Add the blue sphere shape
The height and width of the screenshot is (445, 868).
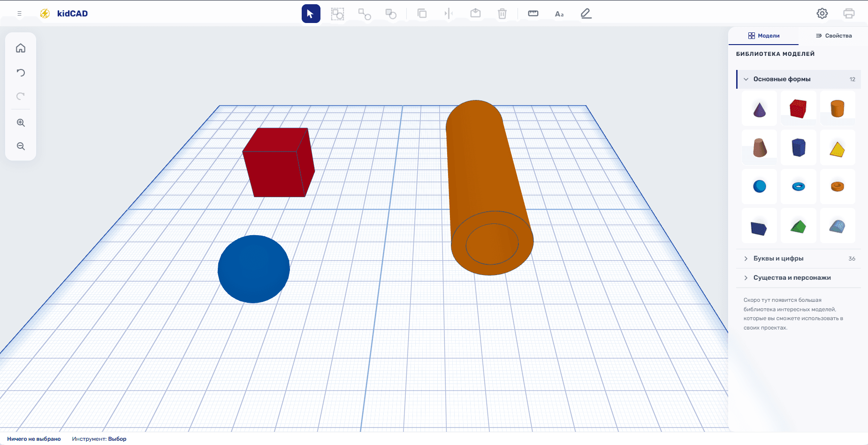tap(759, 187)
